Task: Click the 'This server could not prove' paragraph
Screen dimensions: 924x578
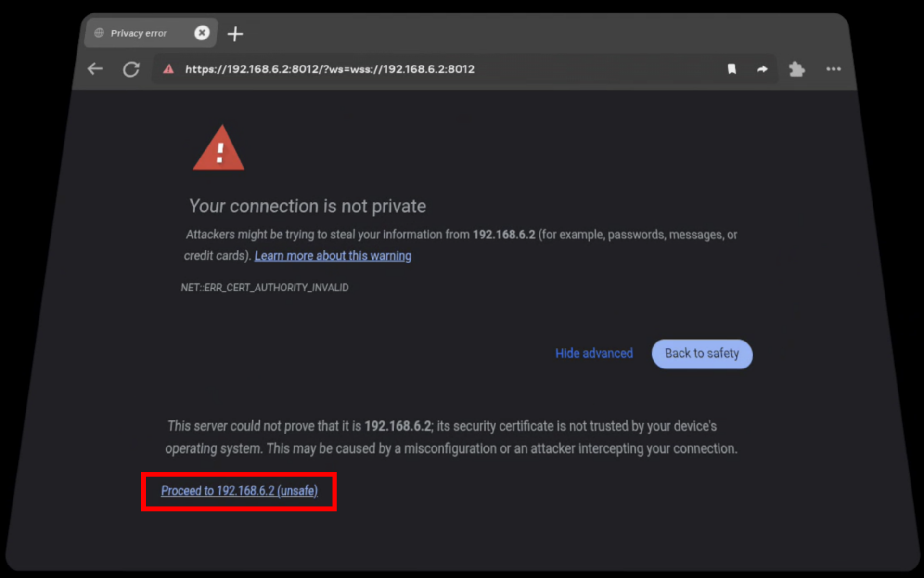Action: [451, 437]
